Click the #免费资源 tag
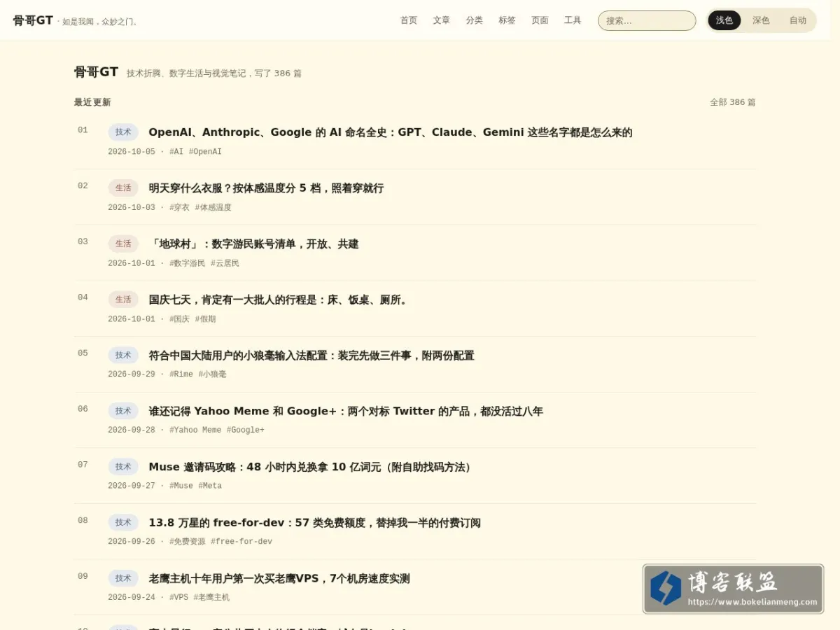840x630 pixels. click(x=188, y=542)
